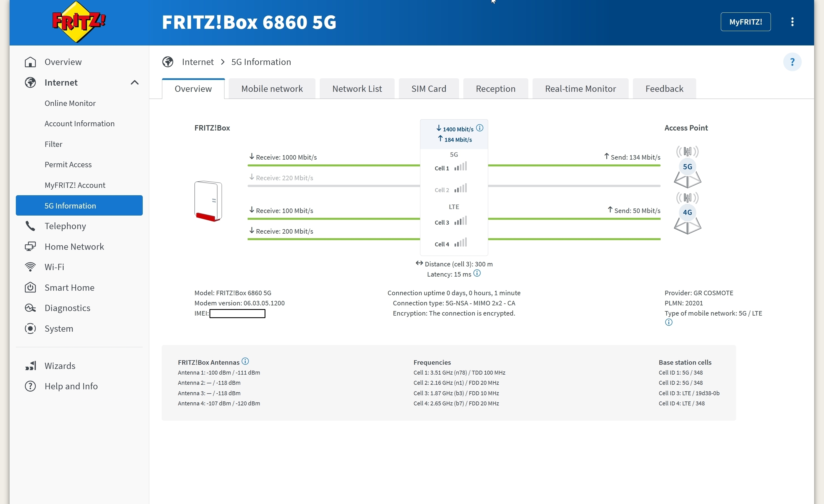Screen dimensions: 824x504
Task: Click Cell ID 3: LTE / 19d38-0b row
Action: coord(689,393)
